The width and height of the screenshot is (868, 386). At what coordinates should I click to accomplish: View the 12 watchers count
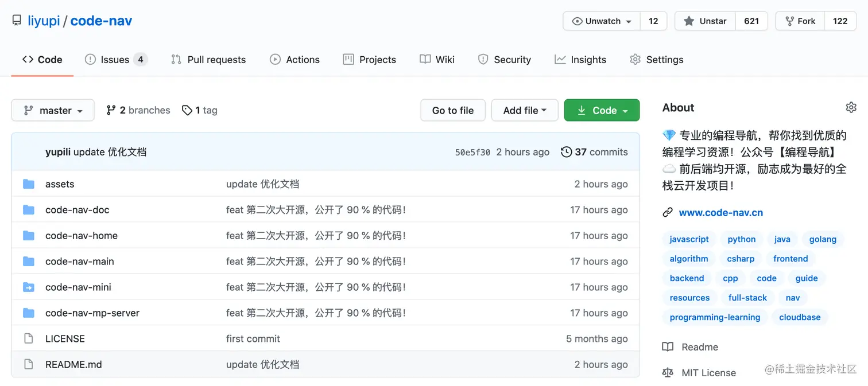point(653,21)
